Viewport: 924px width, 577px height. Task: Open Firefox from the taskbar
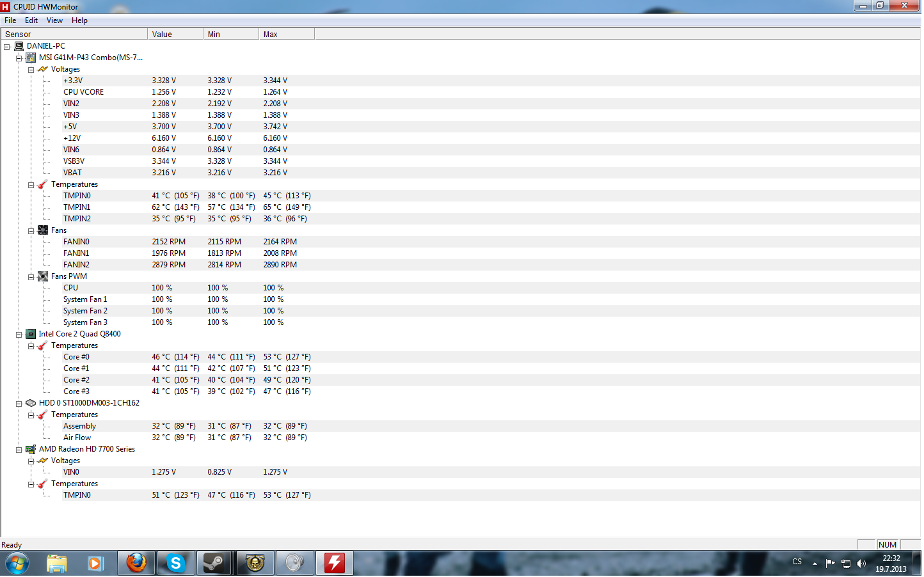[x=136, y=564]
